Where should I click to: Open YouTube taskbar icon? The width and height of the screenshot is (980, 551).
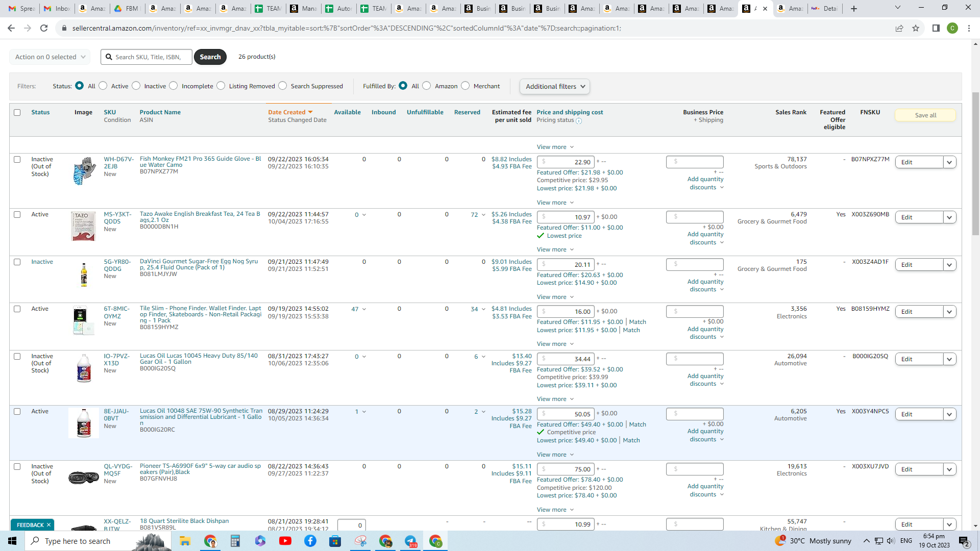[x=285, y=541]
